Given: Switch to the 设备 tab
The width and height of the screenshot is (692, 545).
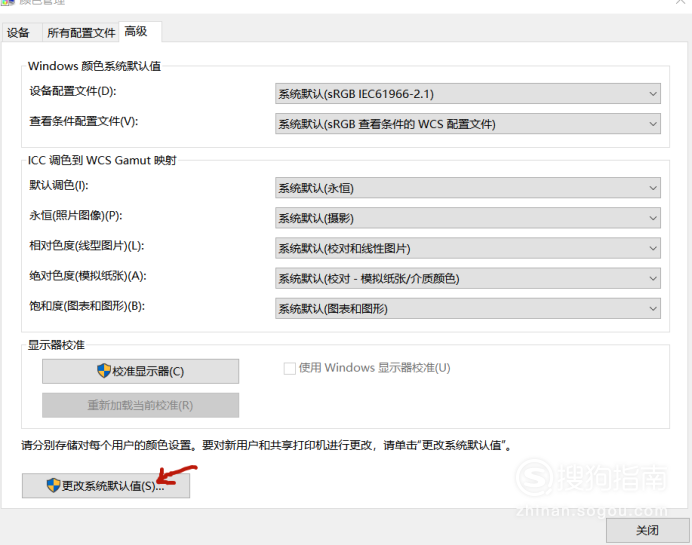Looking at the screenshot, I should point(18,33).
